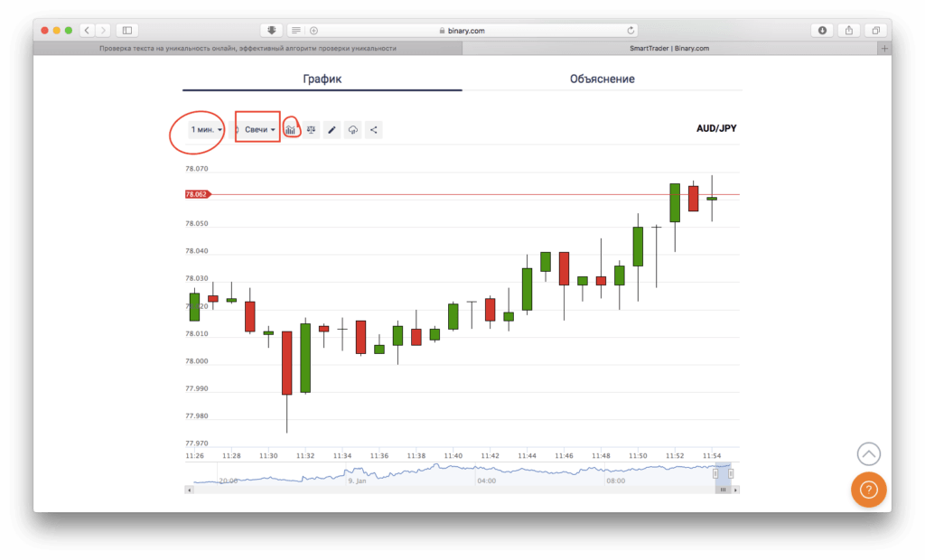Image resolution: width=925 pixels, height=560 pixels.
Task: Click the orange help question button
Action: [x=868, y=490]
